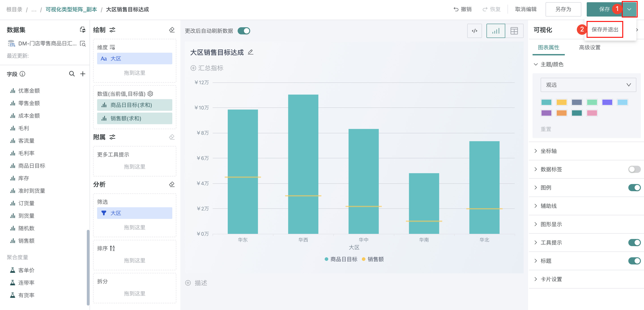Switch to the table view icon

click(x=514, y=31)
